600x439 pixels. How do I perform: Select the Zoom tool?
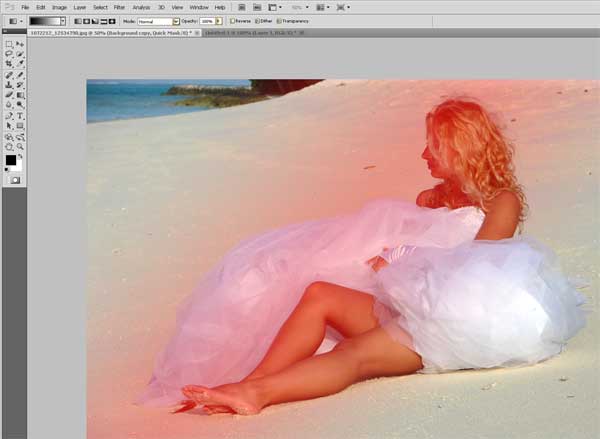pos(20,147)
